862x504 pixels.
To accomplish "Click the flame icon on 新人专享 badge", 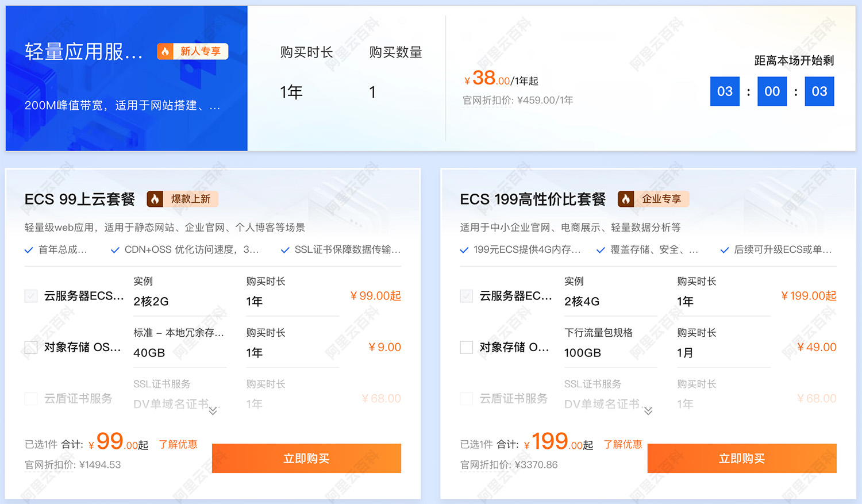I will (166, 51).
